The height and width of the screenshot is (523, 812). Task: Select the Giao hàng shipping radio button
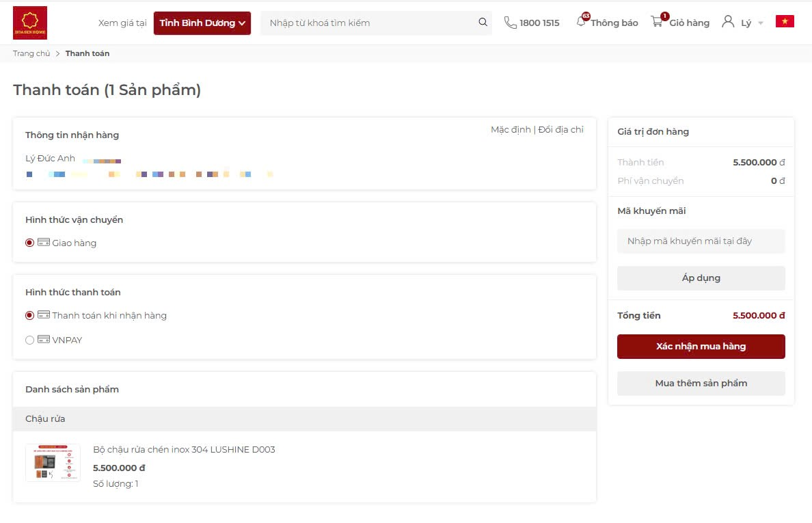coord(29,243)
